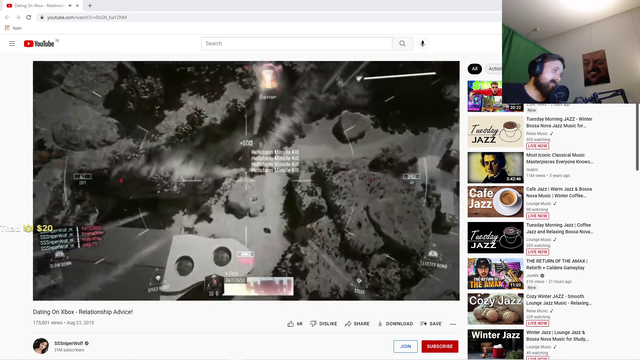Download the video
Image resolution: width=640 pixels, height=360 pixels.
click(395, 324)
